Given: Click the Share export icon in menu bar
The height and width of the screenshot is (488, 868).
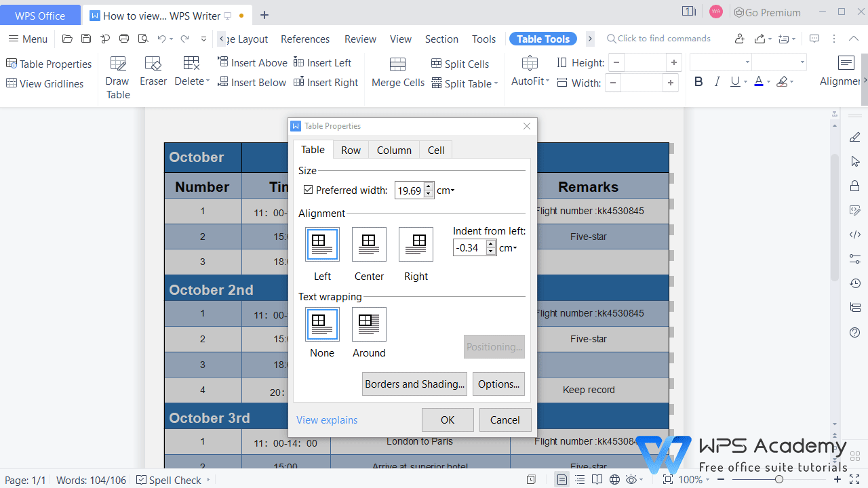Looking at the screenshot, I should (760, 39).
